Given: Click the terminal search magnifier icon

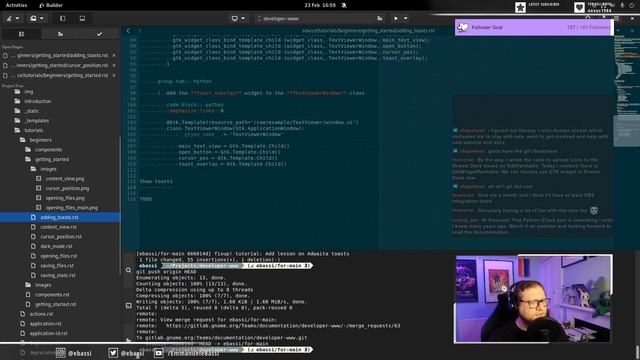Looking at the screenshot, I should (x=129, y=270).
